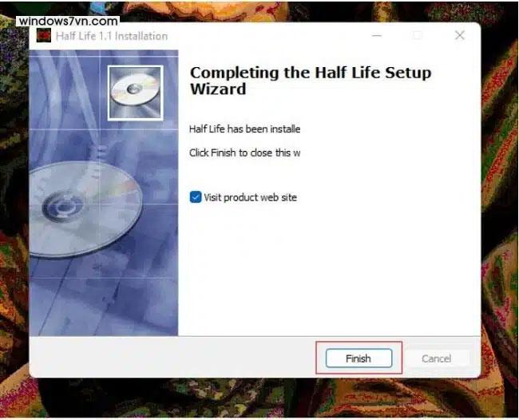The height and width of the screenshot is (420, 519).
Task: Click the 'Completing the Half Life Setup Wizard' heading
Action: (x=311, y=81)
